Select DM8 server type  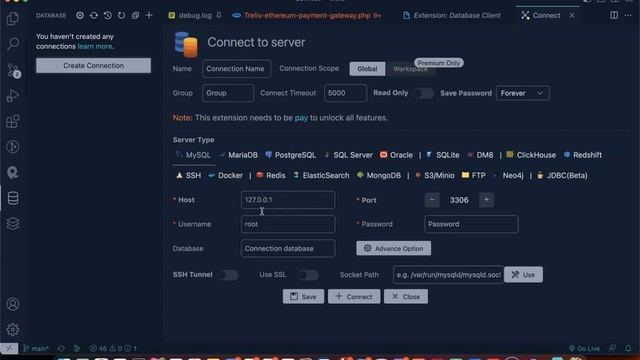[x=480, y=155]
